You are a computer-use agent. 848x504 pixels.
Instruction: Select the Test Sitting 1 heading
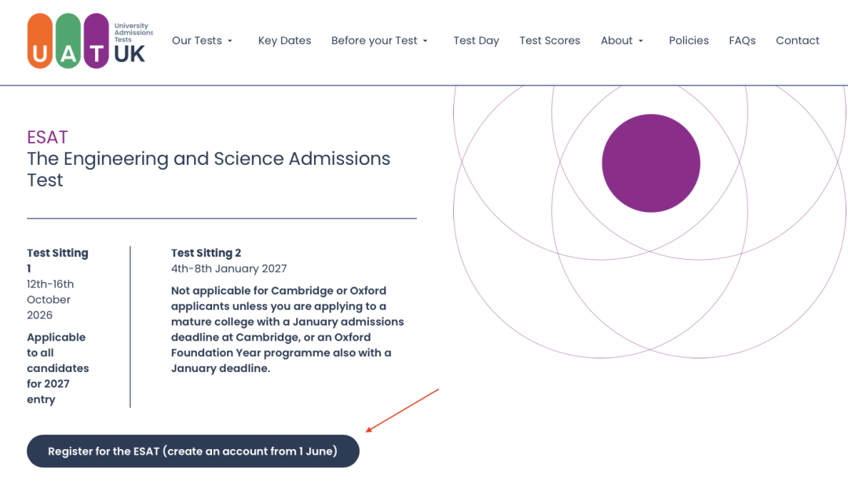58,261
